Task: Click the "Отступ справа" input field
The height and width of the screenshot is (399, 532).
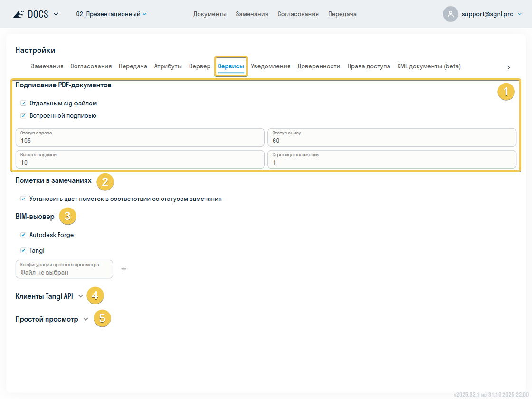Action: [140, 141]
